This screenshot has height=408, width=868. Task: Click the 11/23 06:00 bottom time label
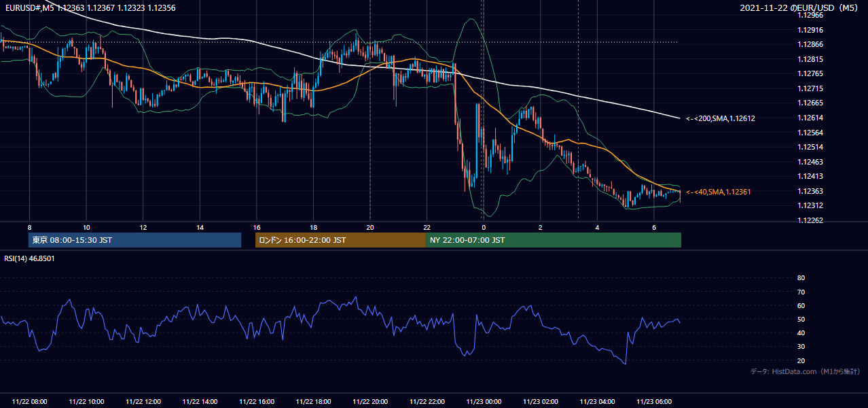[654, 402]
